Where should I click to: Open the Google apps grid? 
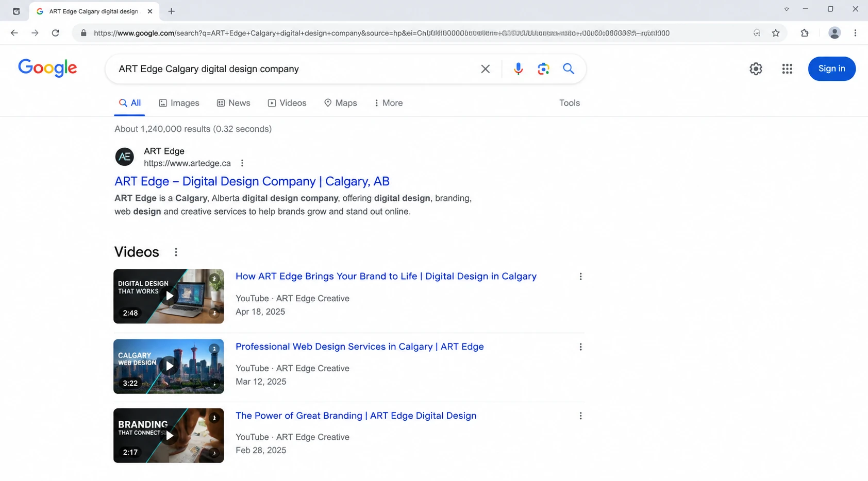(x=787, y=68)
